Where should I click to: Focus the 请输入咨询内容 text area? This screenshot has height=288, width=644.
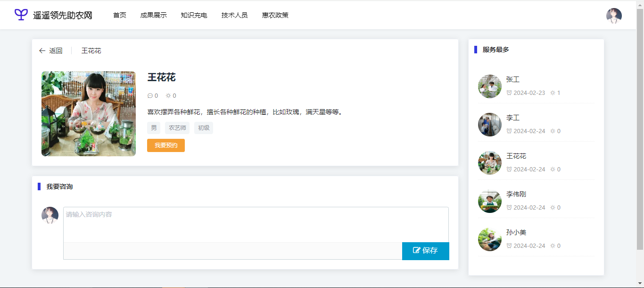[256, 225]
